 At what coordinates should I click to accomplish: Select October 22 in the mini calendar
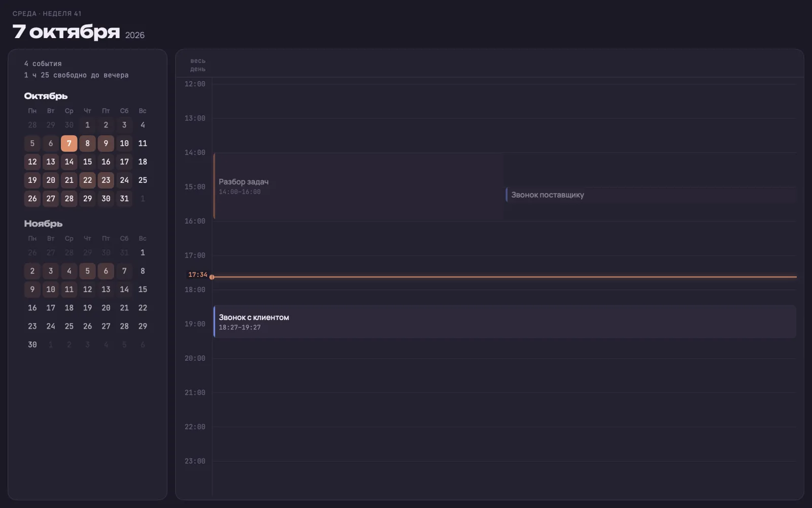point(87,180)
